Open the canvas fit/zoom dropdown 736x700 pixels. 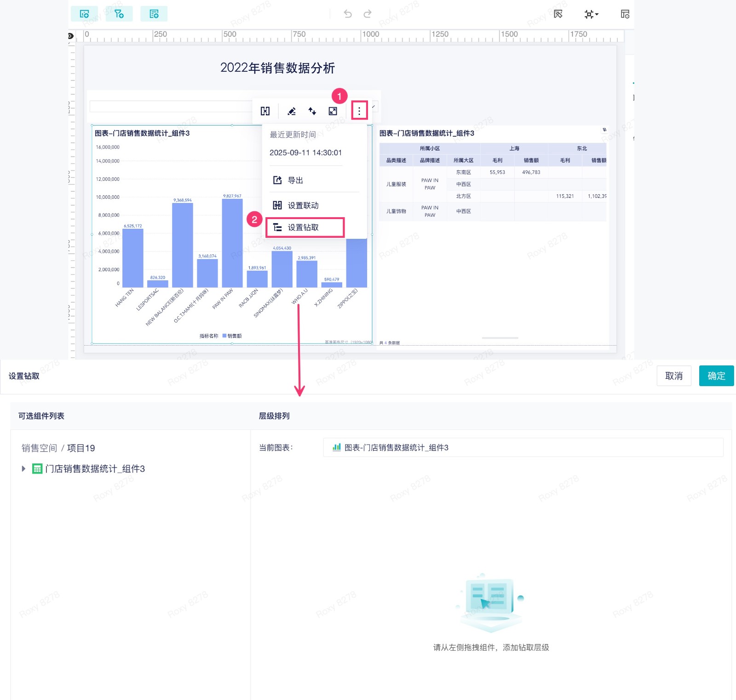[x=591, y=14]
